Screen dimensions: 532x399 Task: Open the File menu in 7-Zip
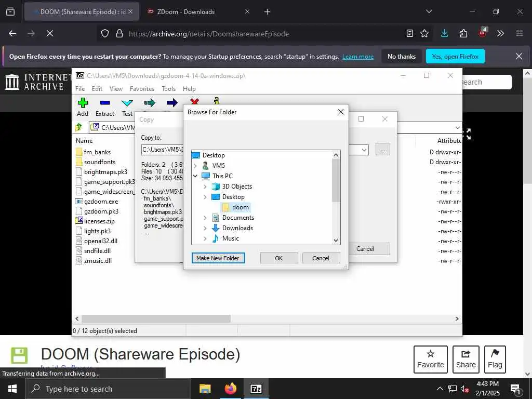coord(80,89)
